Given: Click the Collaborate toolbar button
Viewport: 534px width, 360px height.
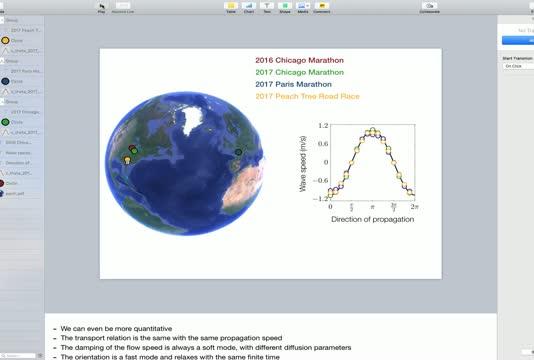Looking at the screenshot, I should coord(430,7).
